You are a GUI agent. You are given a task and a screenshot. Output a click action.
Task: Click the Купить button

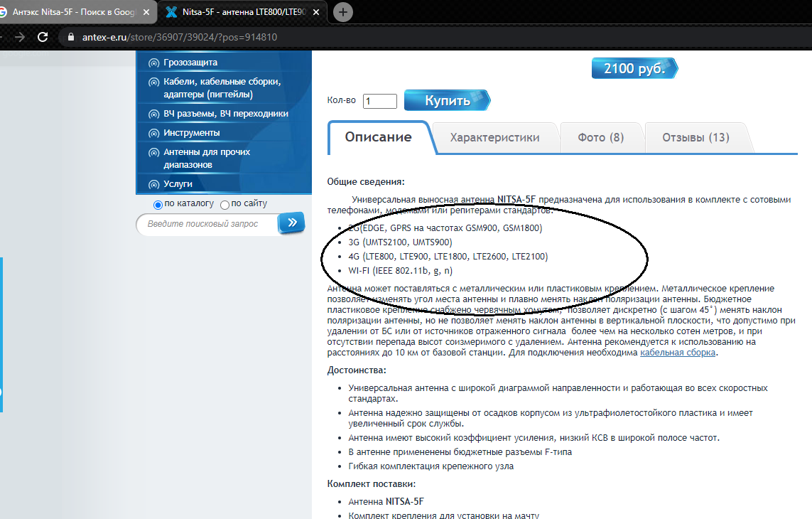coord(447,100)
